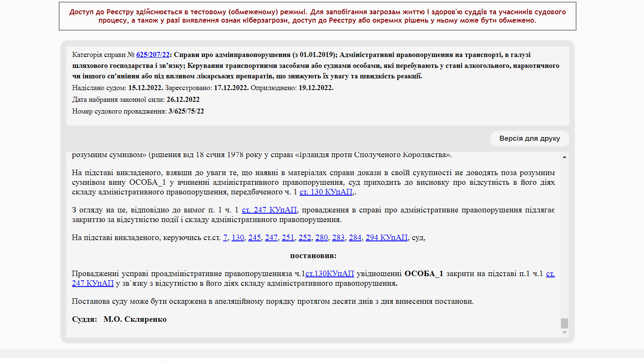Open article 280 link in the 'керуючись' list
644x362 pixels.
click(322, 238)
